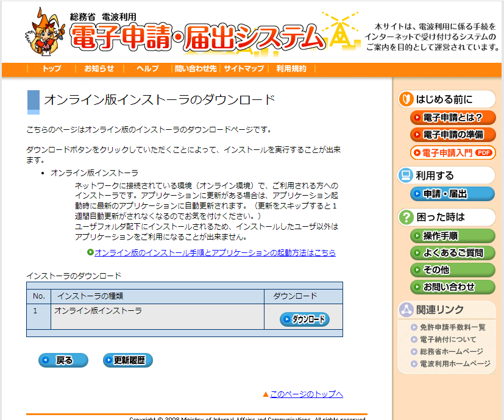
Task: Click the 電子申請・届出システム title banner
Action: tap(197, 38)
